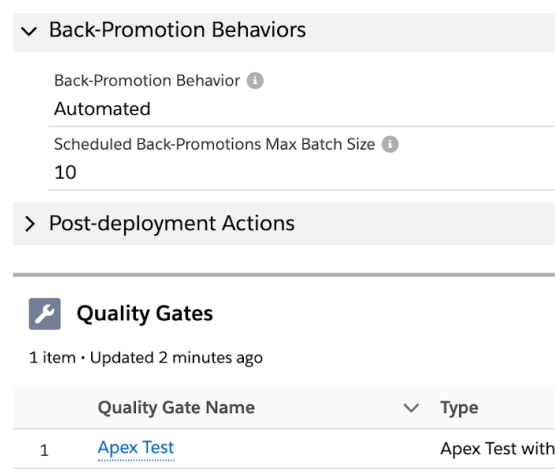
Task: Expand the Post-deployment Actions section
Action: (30, 224)
